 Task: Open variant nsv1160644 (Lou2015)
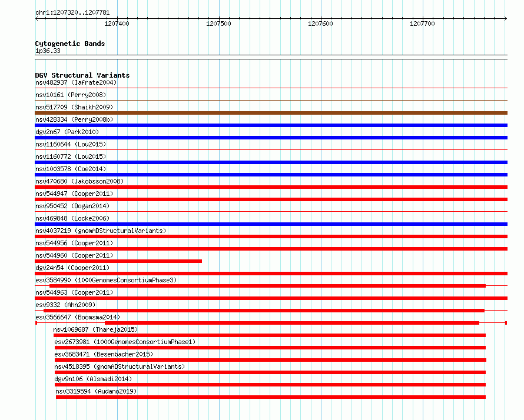pyautogui.click(x=71, y=144)
